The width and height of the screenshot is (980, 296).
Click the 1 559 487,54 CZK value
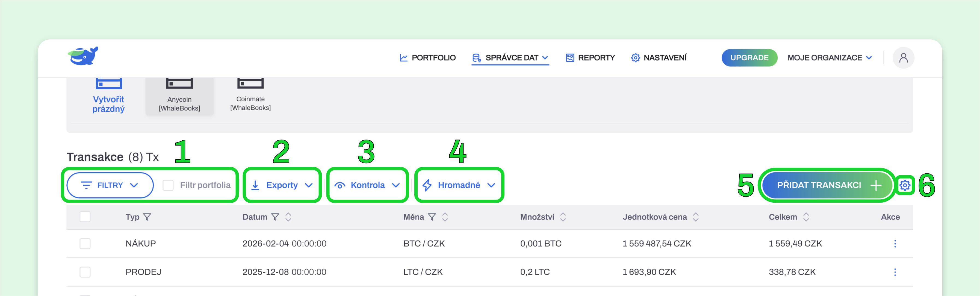[x=657, y=244]
